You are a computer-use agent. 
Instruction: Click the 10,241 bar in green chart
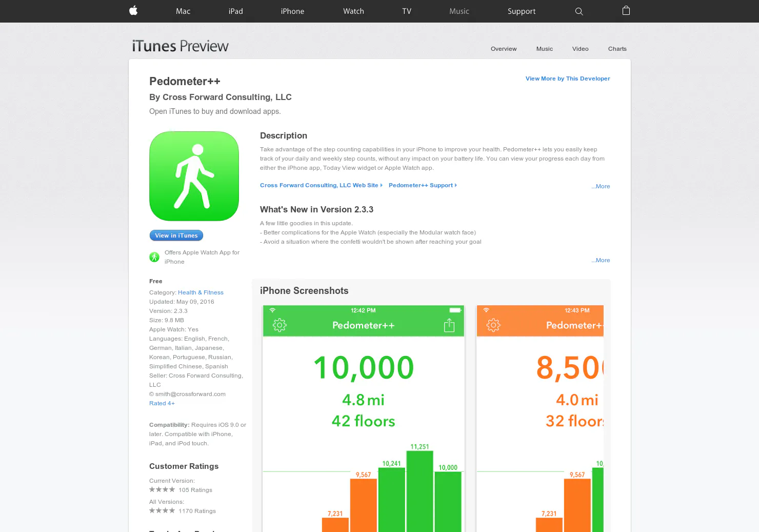tap(391, 500)
